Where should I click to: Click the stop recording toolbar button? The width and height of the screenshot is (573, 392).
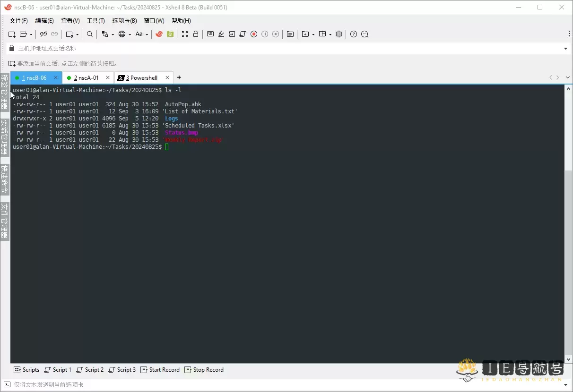click(276, 34)
